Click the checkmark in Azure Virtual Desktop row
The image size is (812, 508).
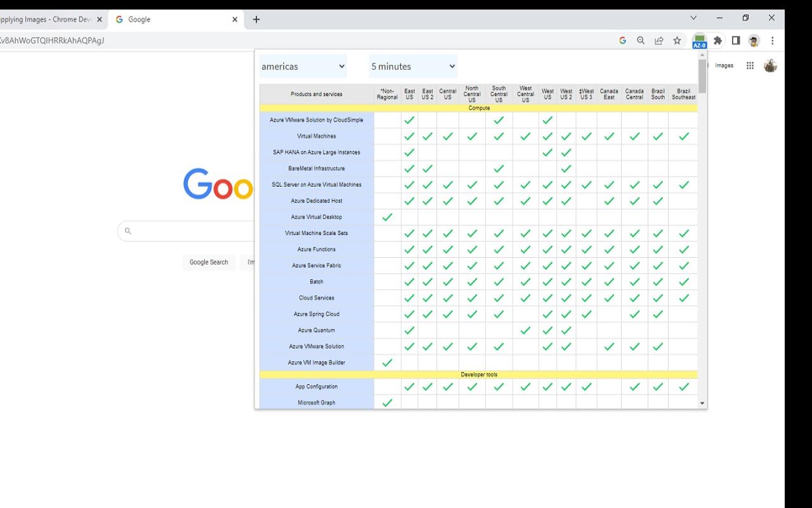pyautogui.click(x=387, y=217)
